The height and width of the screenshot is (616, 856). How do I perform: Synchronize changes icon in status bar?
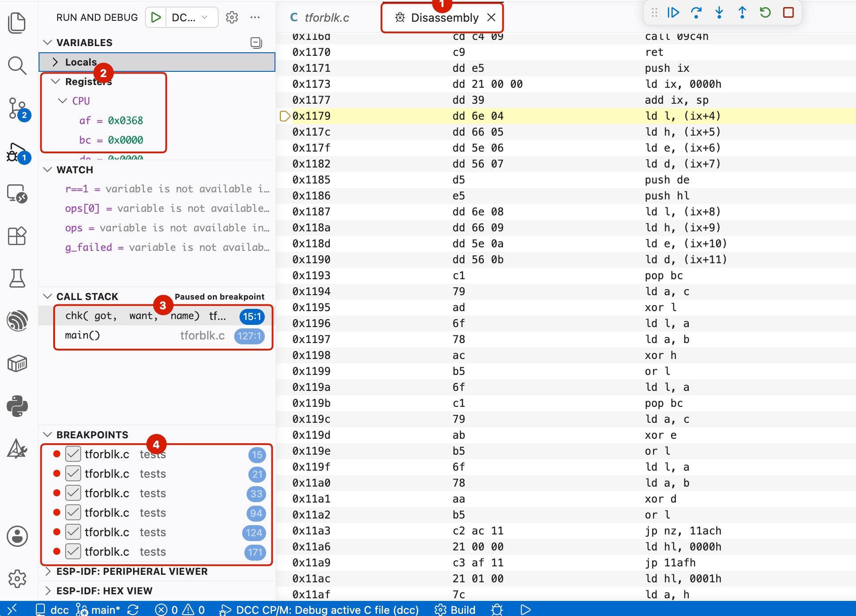point(133,610)
